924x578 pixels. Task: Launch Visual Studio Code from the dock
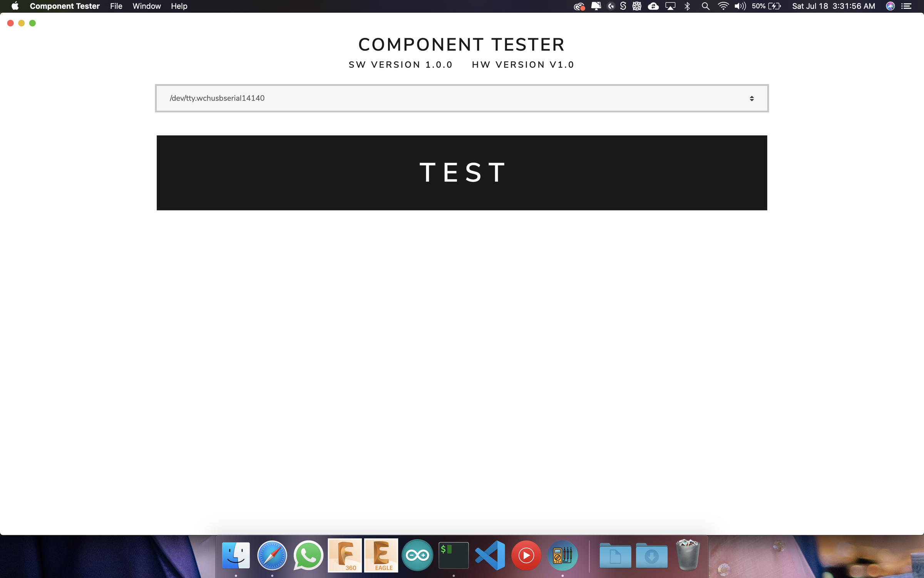click(x=490, y=555)
